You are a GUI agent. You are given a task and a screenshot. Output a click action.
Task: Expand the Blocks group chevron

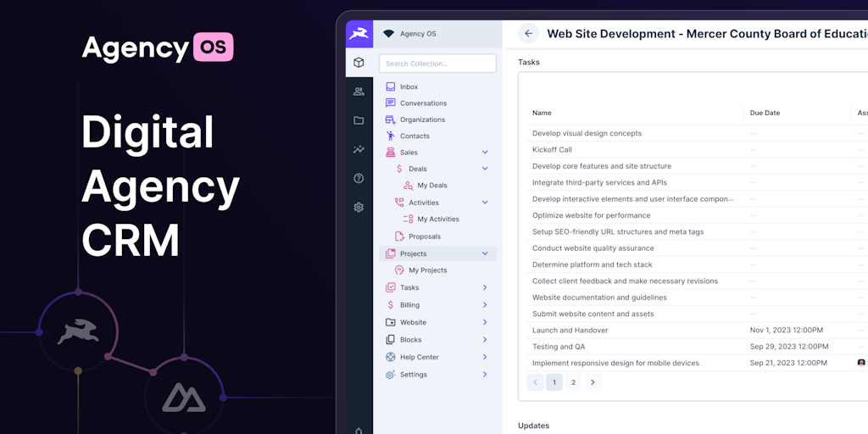485,340
